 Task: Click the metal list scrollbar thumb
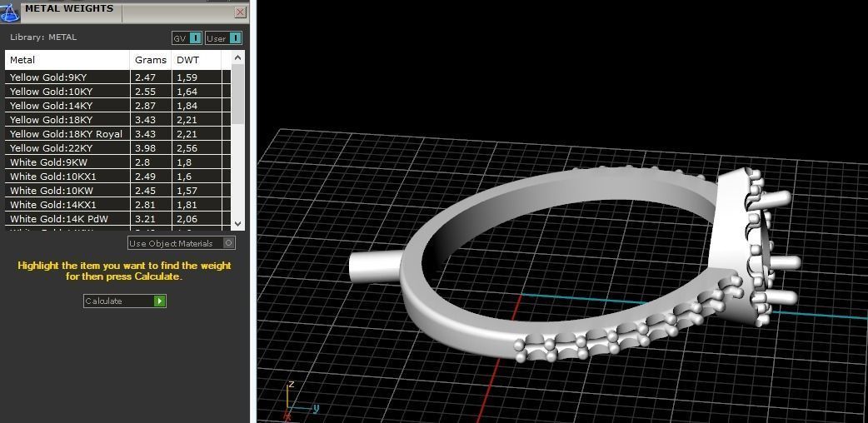point(237,94)
